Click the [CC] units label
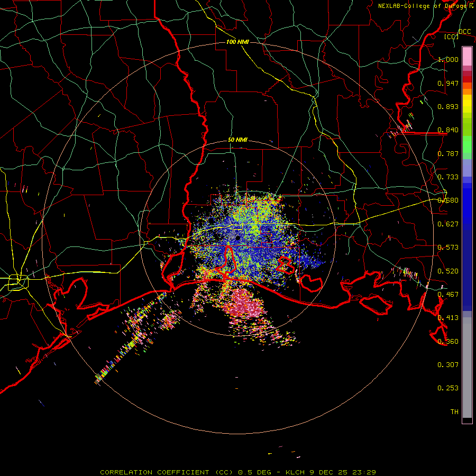The width and height of the screenshot is (476, 476). click(x=452, y=36)
